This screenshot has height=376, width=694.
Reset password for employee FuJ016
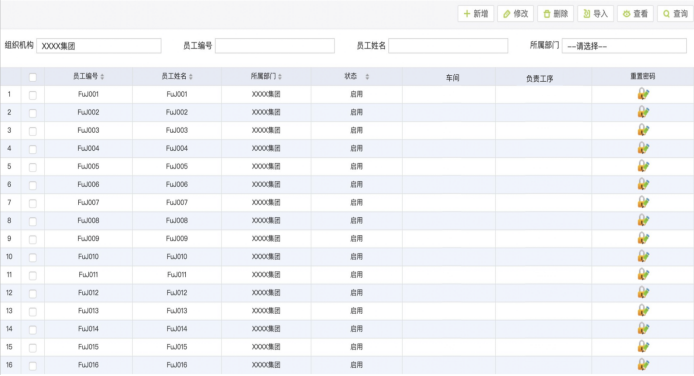643,365
